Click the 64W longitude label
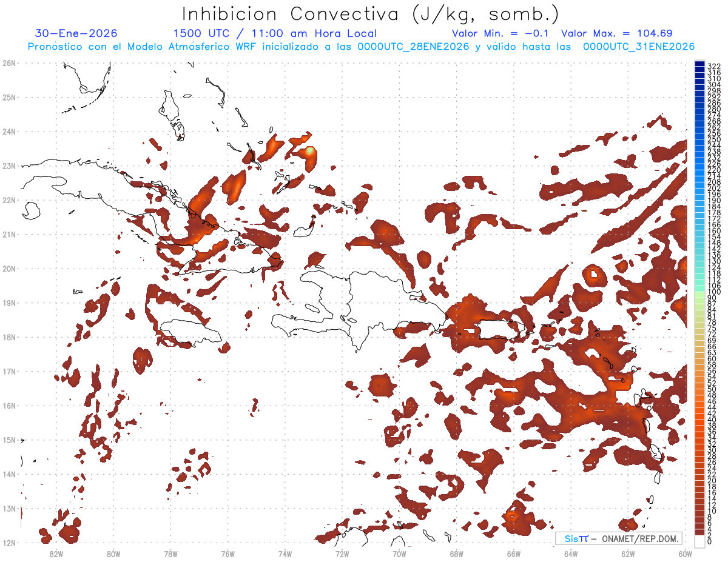 pyautogui.click(x=571, y=554)
